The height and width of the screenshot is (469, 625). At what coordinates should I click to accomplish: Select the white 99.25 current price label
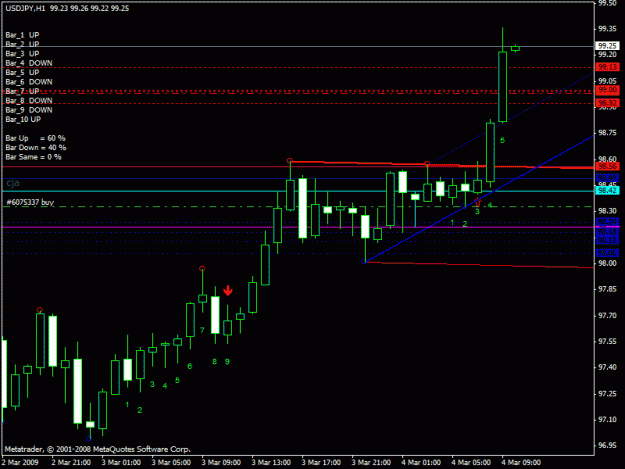(607, 46)
